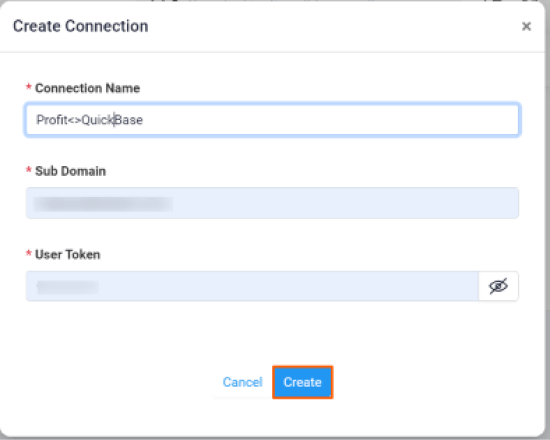Image resolution: width=550 pixels, height=440 pixels.
Task: Click the Connection Name input field
Action: tap(272, 120)
